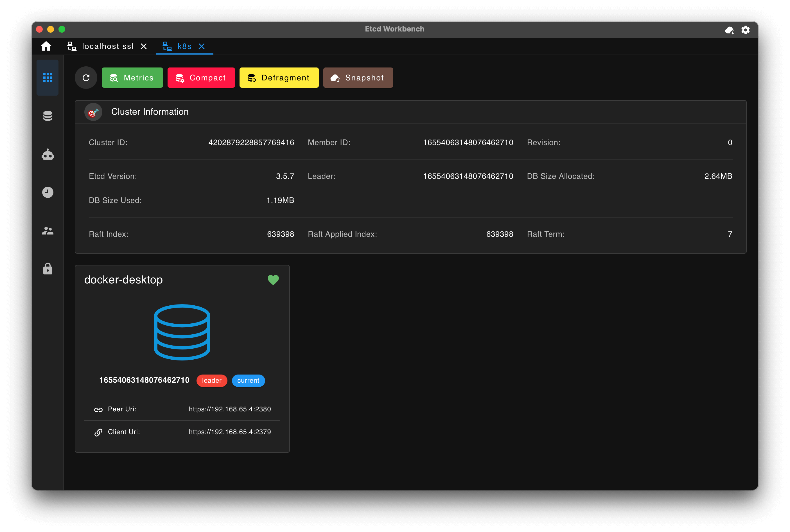This screenshot has width=790, height=532.
Task: Click the yellow Defragment button
Action: click(x=279, y=78)
